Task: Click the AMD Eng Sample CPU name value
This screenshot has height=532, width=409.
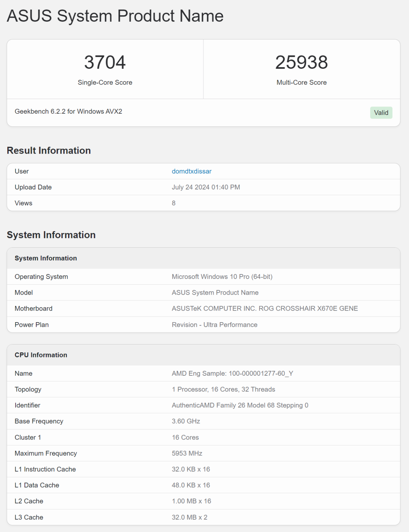Action: 232,373
